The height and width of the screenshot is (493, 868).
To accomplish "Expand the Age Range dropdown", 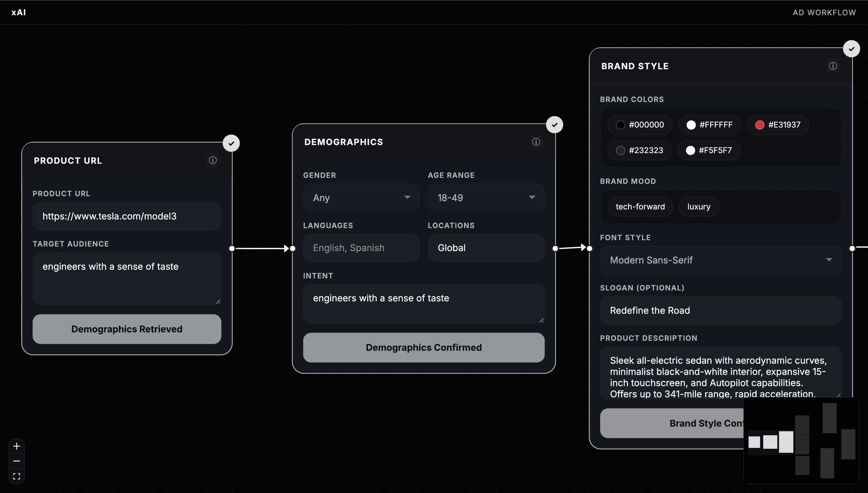I will [486, 198].
